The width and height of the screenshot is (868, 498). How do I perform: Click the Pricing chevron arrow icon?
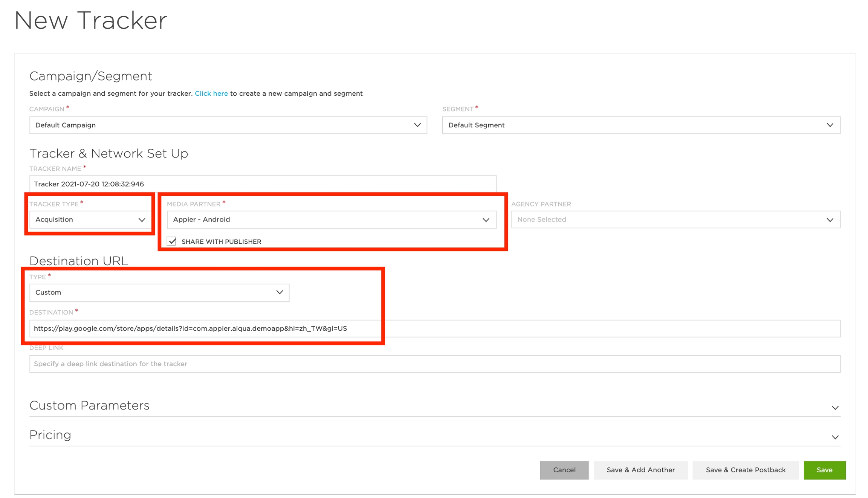[835, 437]
